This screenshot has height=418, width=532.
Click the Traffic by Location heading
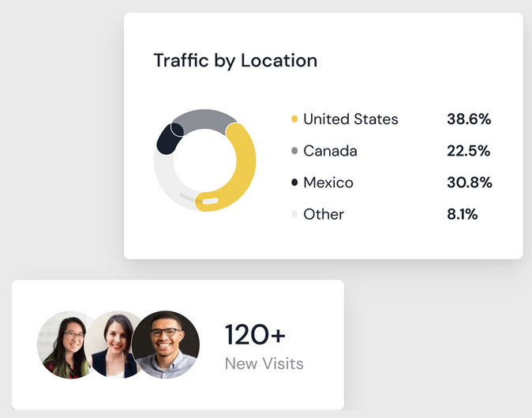pos(235,60)
